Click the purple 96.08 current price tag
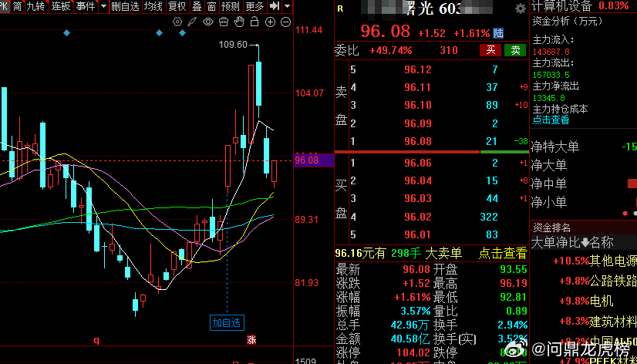This screenshot has height=364, width=637. [314, 160]
